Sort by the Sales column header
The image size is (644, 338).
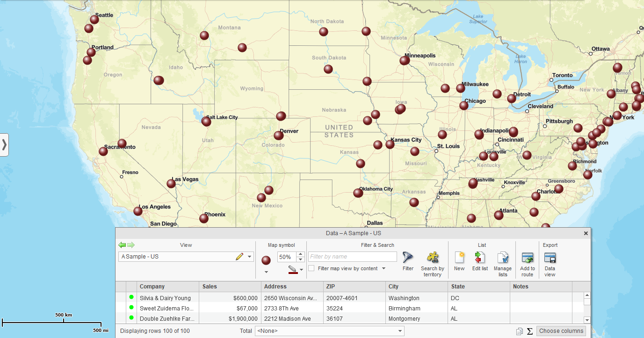click(x=230, y=287)
